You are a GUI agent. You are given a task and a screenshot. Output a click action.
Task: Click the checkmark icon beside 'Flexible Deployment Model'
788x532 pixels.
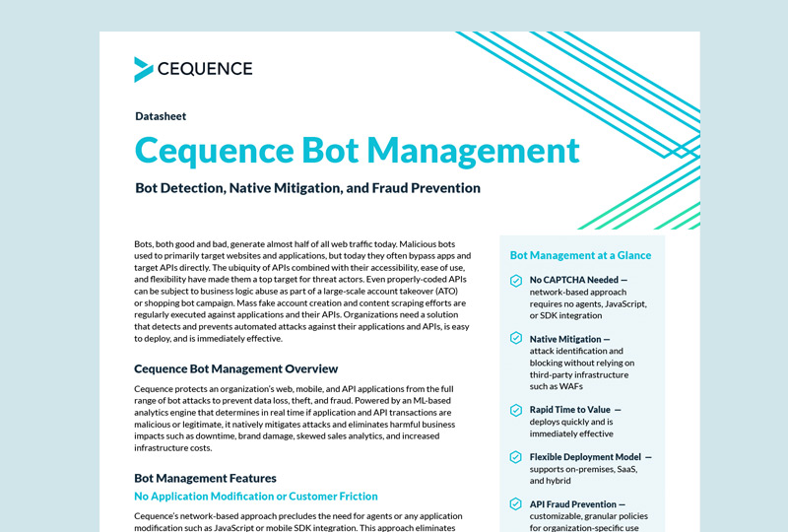pyautogui.click(x=516, y=457)
